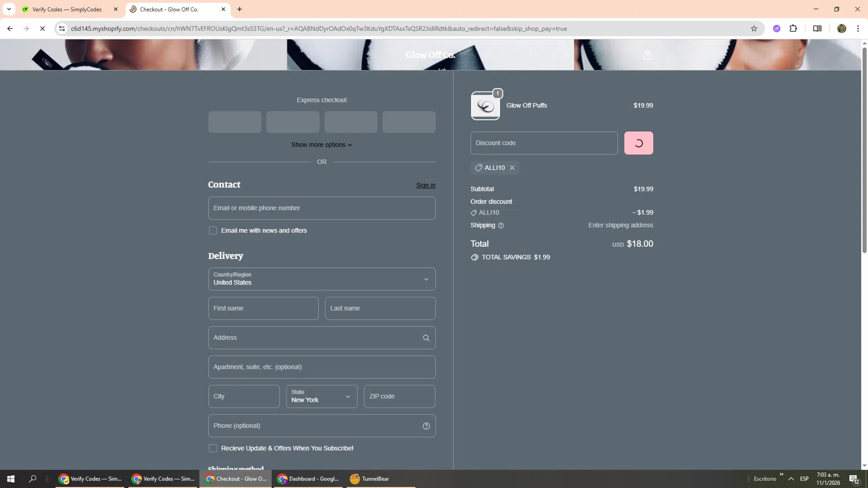Stop page loading button

(x=42, y=28)
